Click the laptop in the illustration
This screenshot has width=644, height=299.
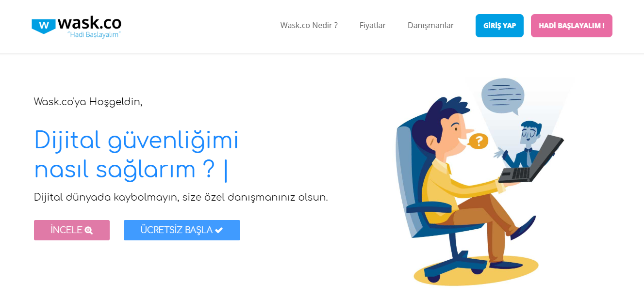tap(531, 160)
